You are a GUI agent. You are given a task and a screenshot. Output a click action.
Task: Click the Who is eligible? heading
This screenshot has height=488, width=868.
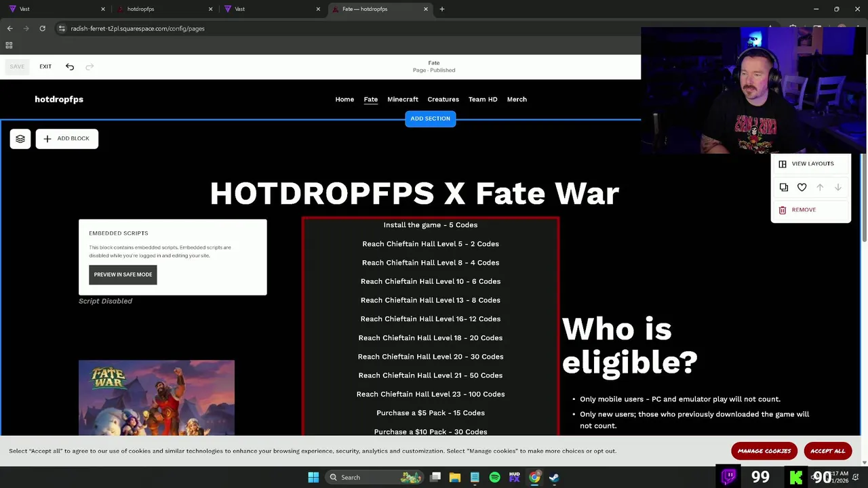[629, 346]
